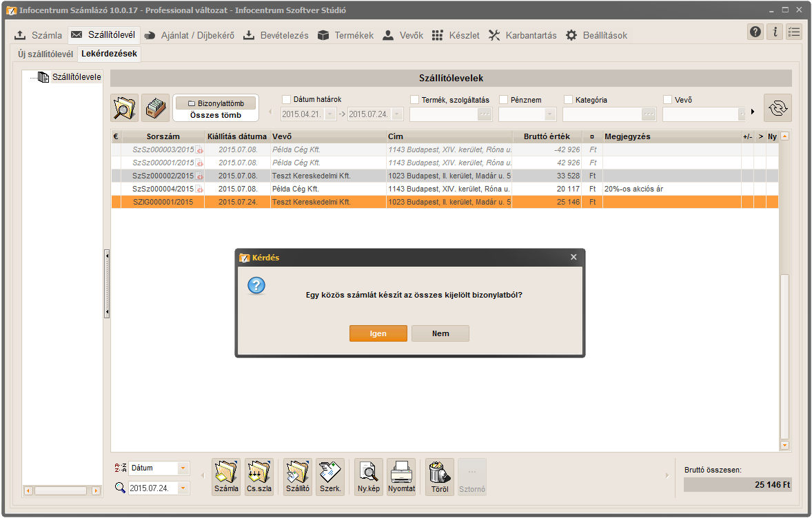The height and width of the screenshot is (518, 812).
Task: Sort by Kiállítás dátuma header
Action: click(237, 136)
